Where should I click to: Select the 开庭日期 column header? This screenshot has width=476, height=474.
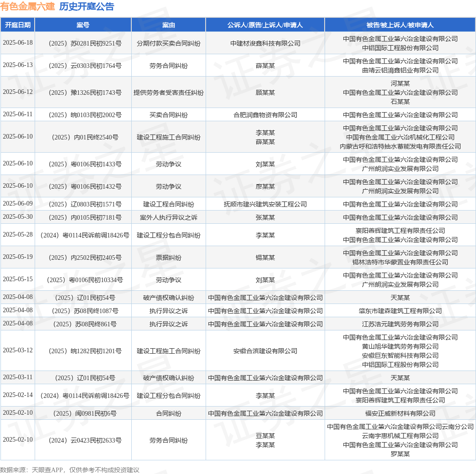pos(18,25)
